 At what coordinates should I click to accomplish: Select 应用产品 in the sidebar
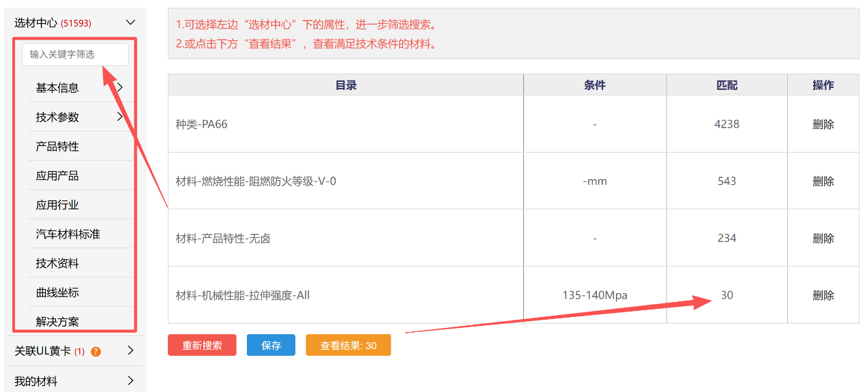(57, 176)
